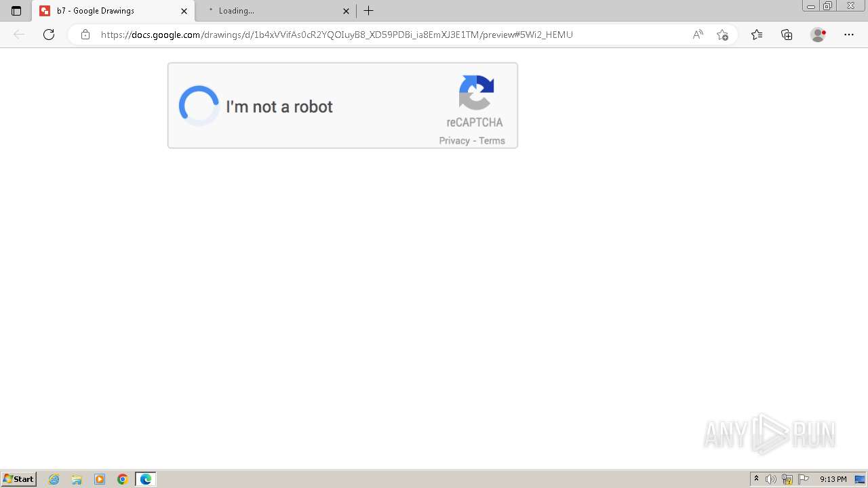Open the volume control in tray
868x488 pixels.
coord(771,479)
